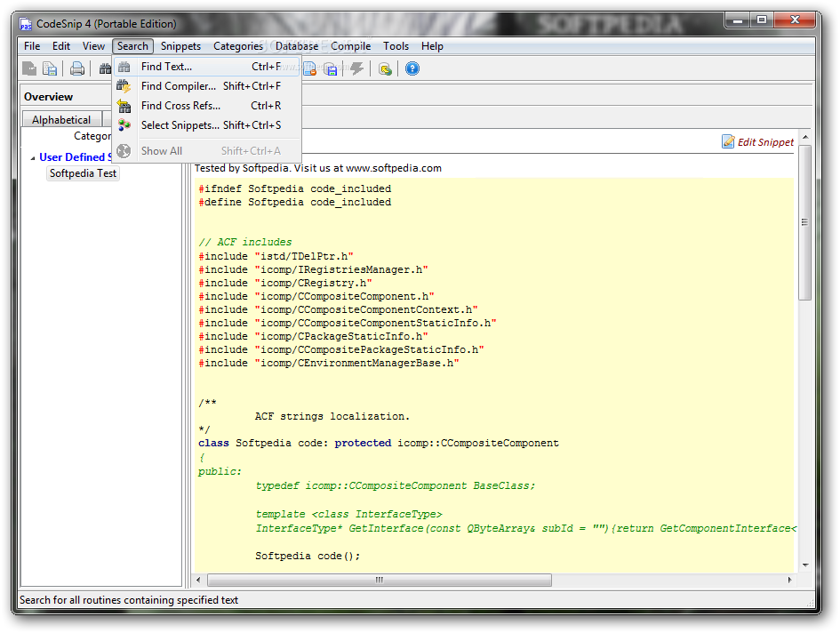This screenshot has height=633, width=840.
Task: Close the open Search menu
Action: [132, 46]
